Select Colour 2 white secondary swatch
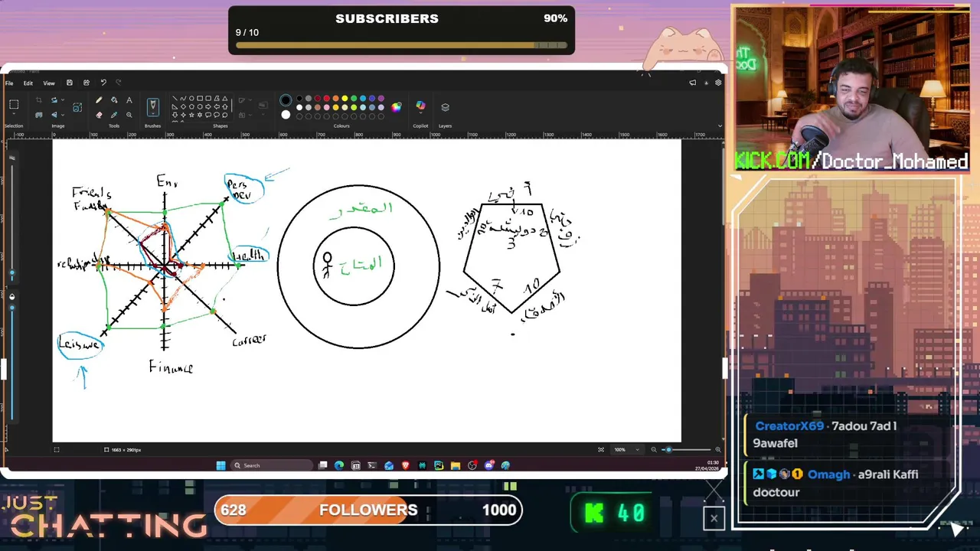 click(x=286, y=115)
